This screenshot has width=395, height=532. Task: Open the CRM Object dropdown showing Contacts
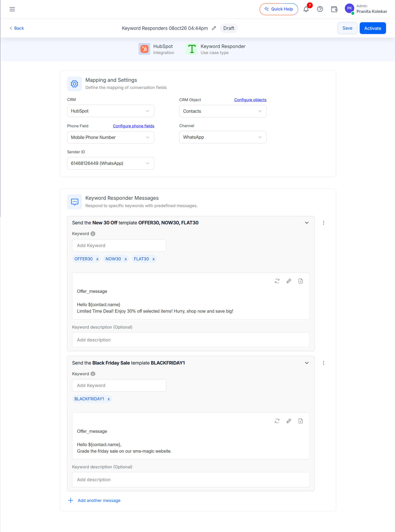tap(223, 111)
